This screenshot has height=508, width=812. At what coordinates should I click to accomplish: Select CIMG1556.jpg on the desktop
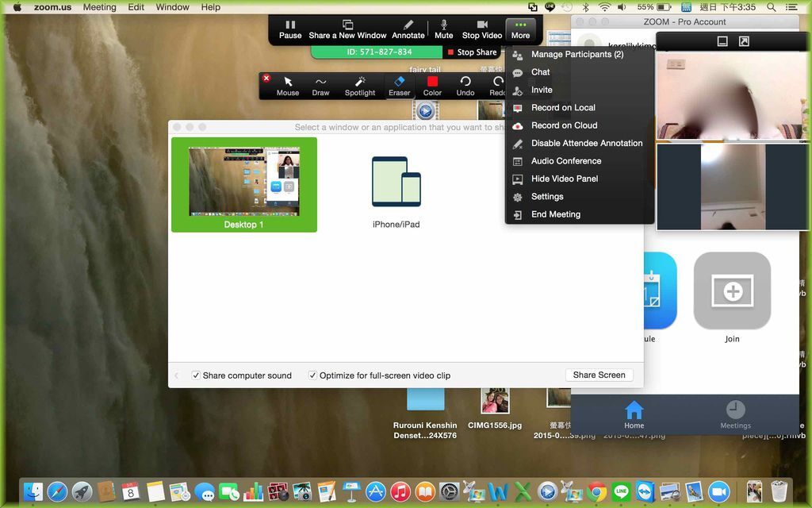495,409
